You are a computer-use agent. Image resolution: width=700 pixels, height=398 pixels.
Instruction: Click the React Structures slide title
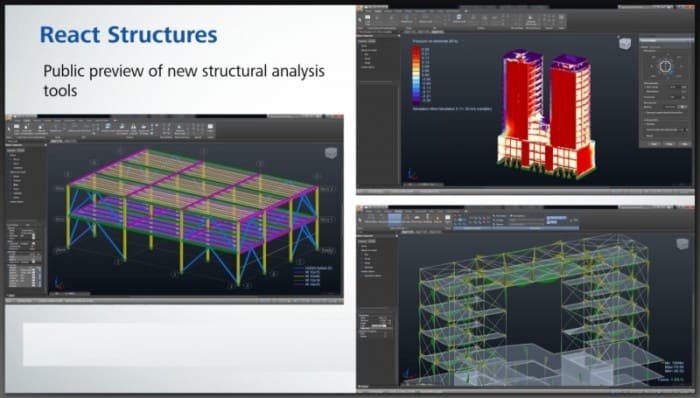tap(129, 34)
